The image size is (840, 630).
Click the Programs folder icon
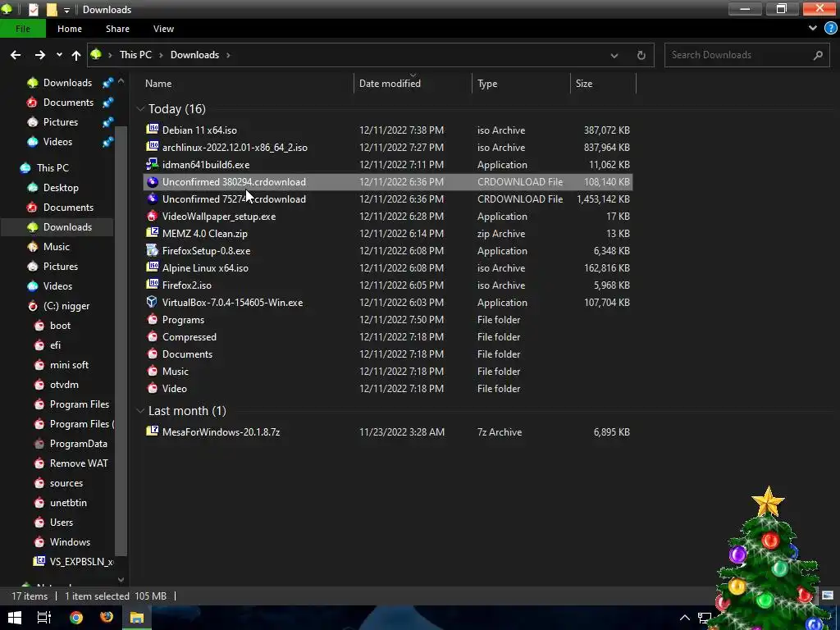click(x=153, y=319)
